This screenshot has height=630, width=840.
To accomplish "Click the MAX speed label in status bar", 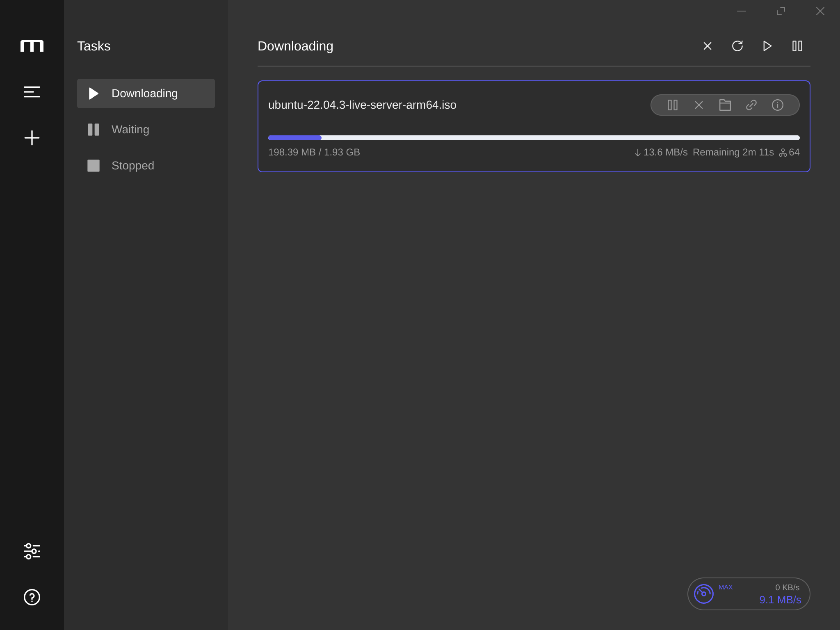I will click(726, 587).
